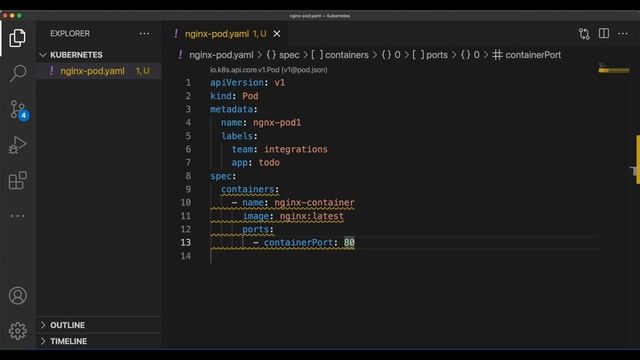Screen dimensions: 640x360
Task: Click the 'spec' key on line 8
Action: tap(221, 176)
